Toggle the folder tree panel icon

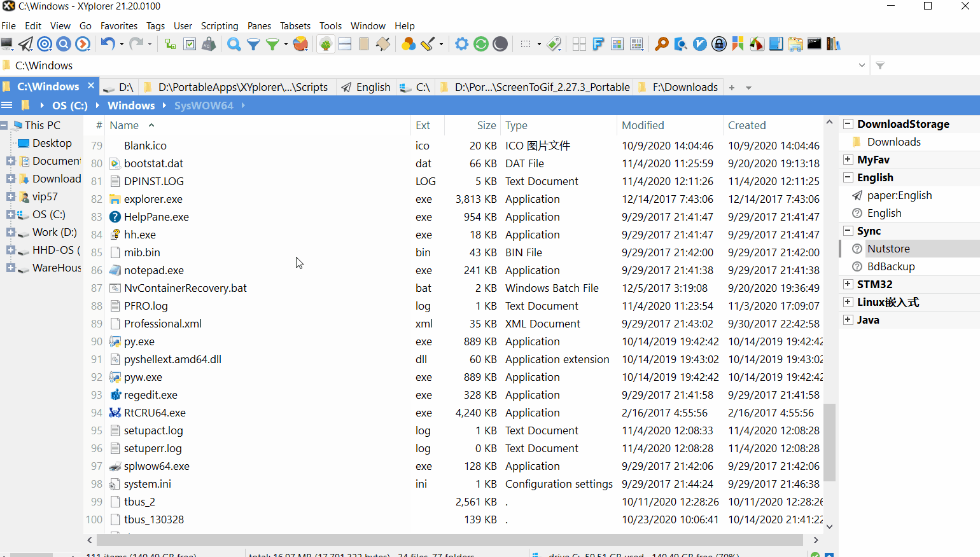coord(325,44)
